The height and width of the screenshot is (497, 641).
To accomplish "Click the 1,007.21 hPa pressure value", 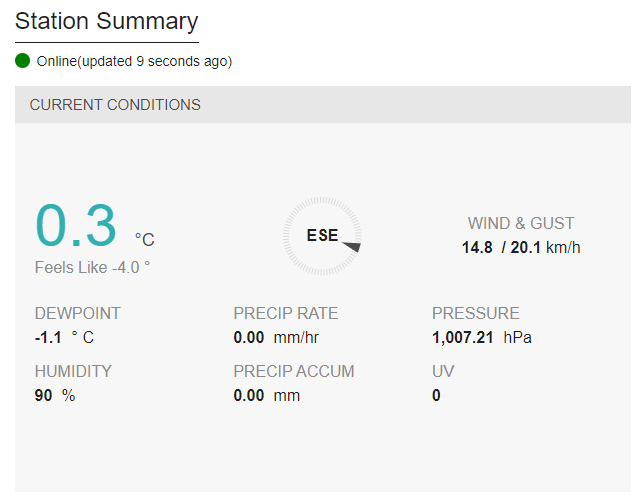I will [482, 338].
